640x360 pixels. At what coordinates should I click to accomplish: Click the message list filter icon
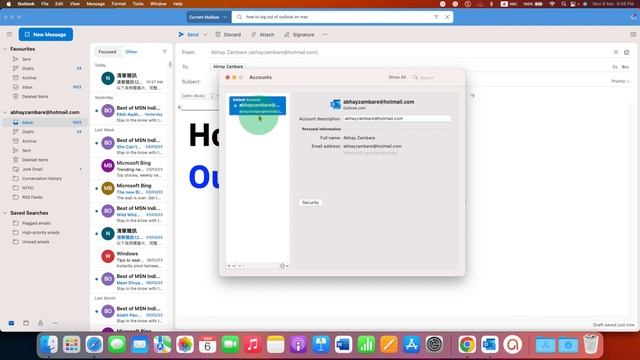pos(164,51)
